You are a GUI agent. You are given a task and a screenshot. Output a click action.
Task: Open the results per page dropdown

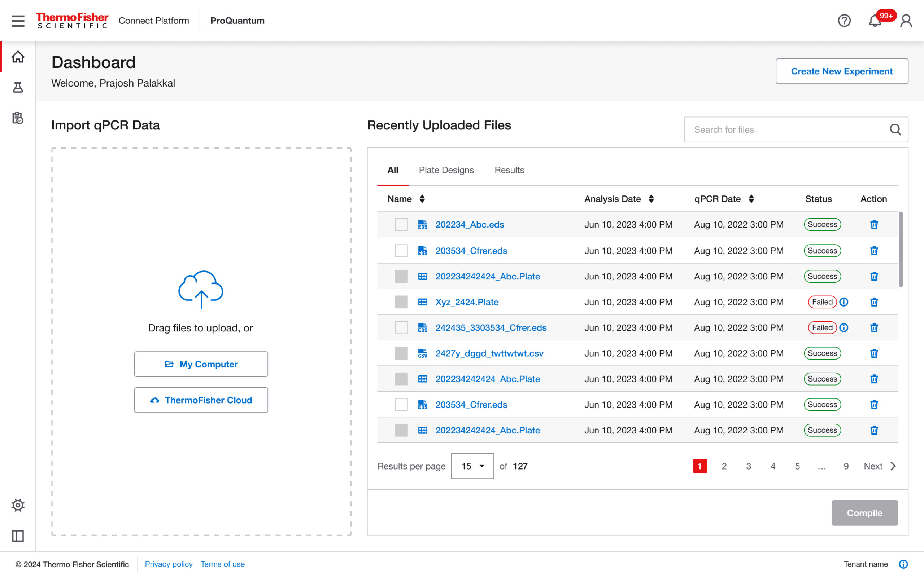click(472, 466)
